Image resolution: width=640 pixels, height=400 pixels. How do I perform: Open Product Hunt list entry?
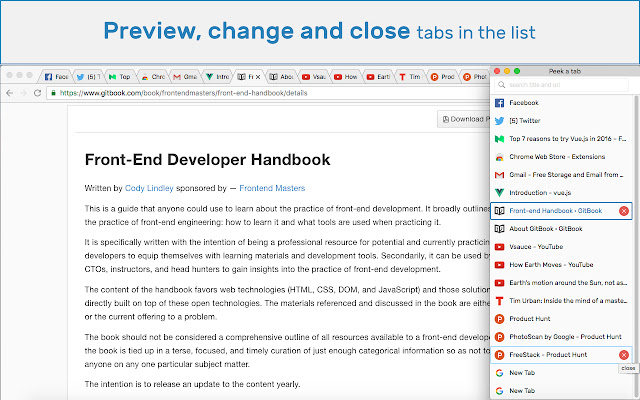coord(562,318)
